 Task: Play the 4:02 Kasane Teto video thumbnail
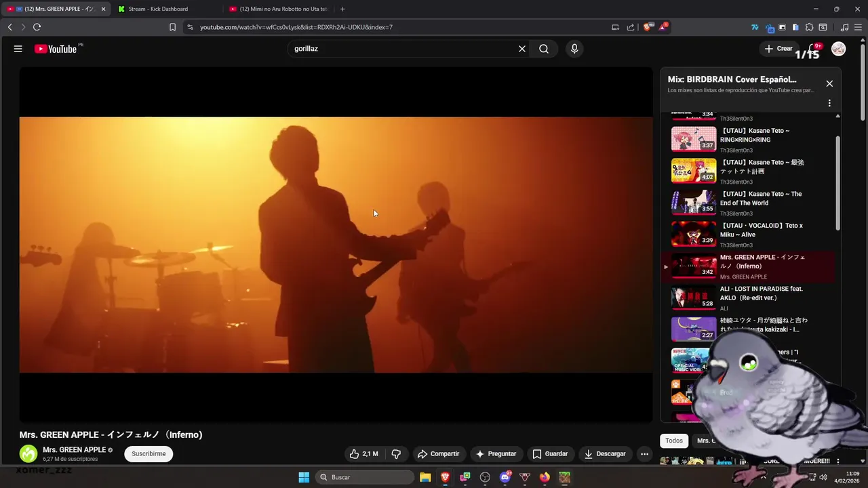[x=694, y=171]
